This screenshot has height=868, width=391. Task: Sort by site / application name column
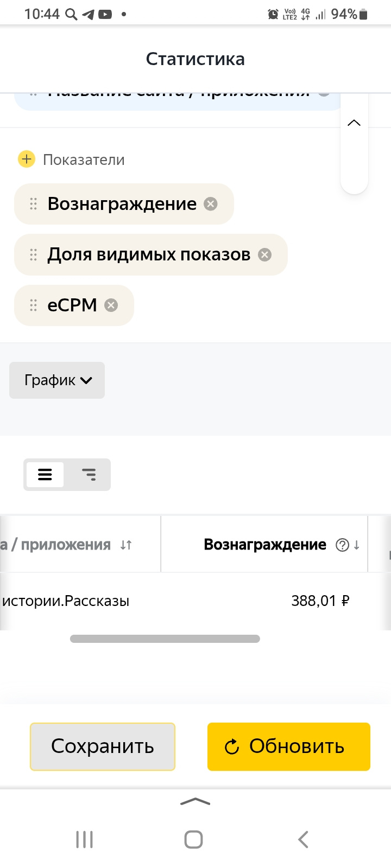[126, 545]
